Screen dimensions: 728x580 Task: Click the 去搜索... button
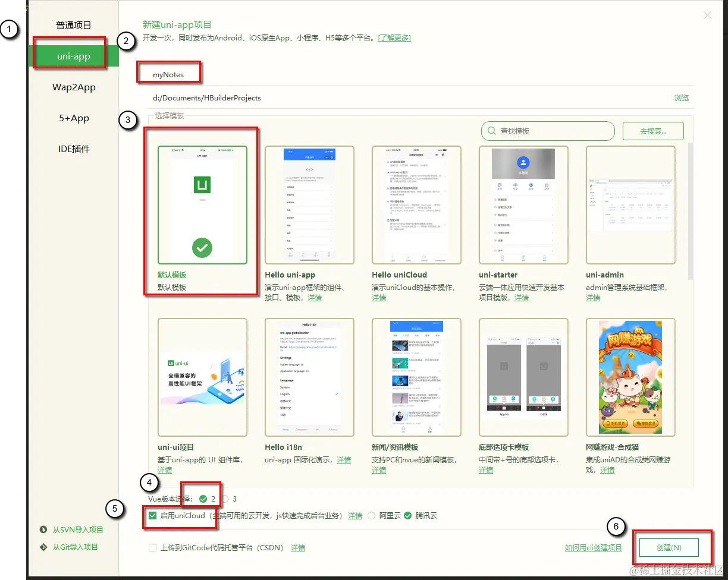[x=653, y=131]
